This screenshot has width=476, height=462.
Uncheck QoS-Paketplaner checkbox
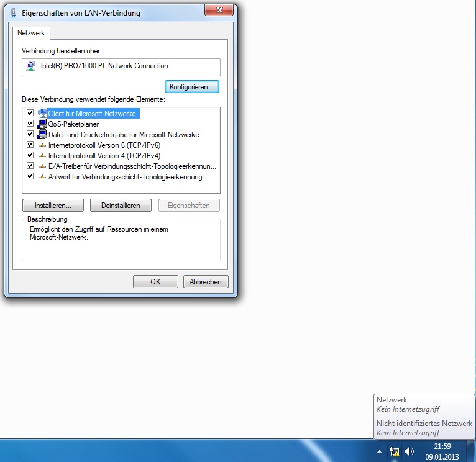tap(30, 124)
